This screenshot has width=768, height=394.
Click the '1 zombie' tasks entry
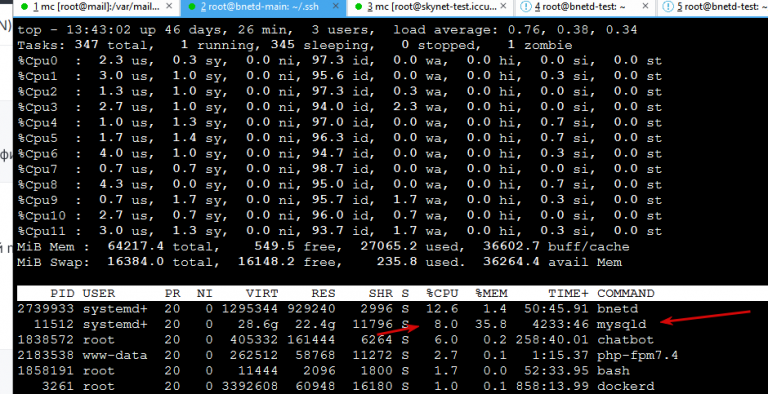(540, 46)
